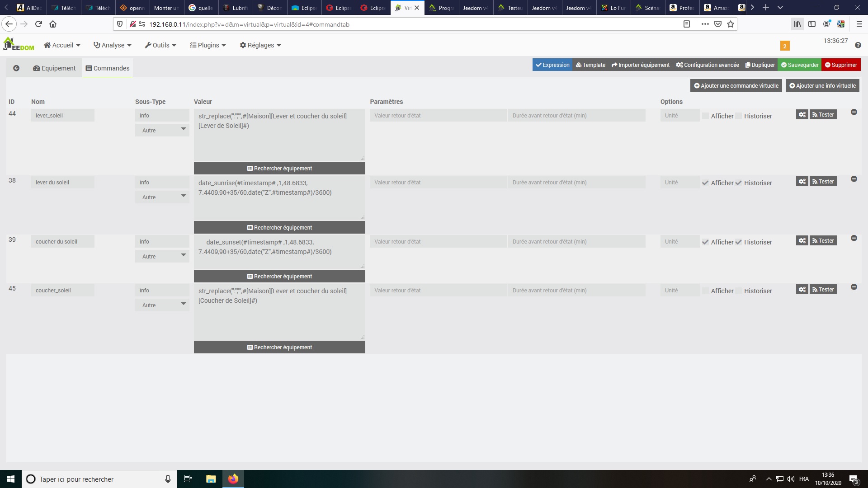Enable Afficher checkbox for lever_soleil
This screenshot has height=488, width=868.
point(705,116)
